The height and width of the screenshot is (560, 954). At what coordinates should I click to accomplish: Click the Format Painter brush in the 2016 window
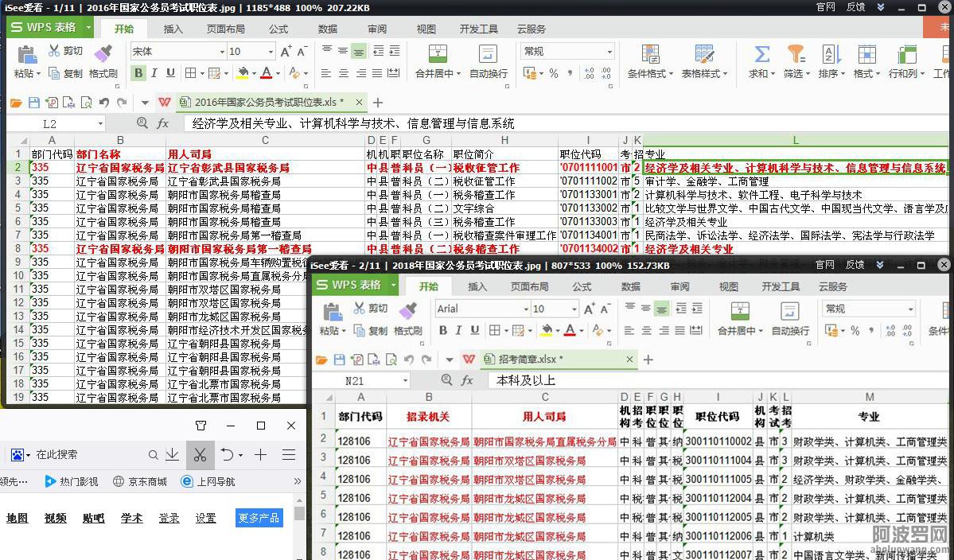(103, 53)
